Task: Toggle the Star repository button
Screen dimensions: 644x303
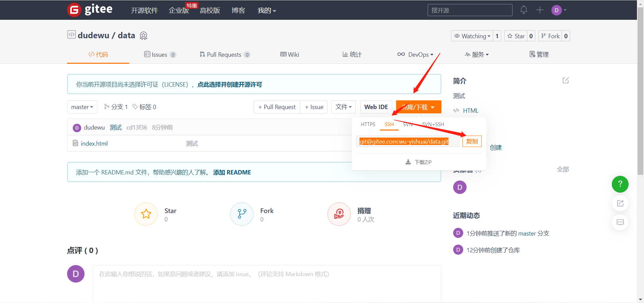Action: point(516,36)
